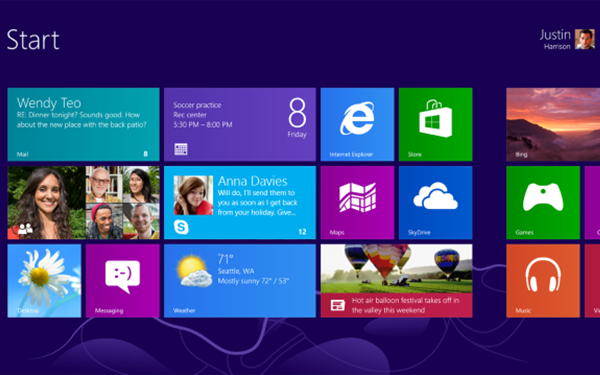Open the Messaging tile

coord(122,281)
